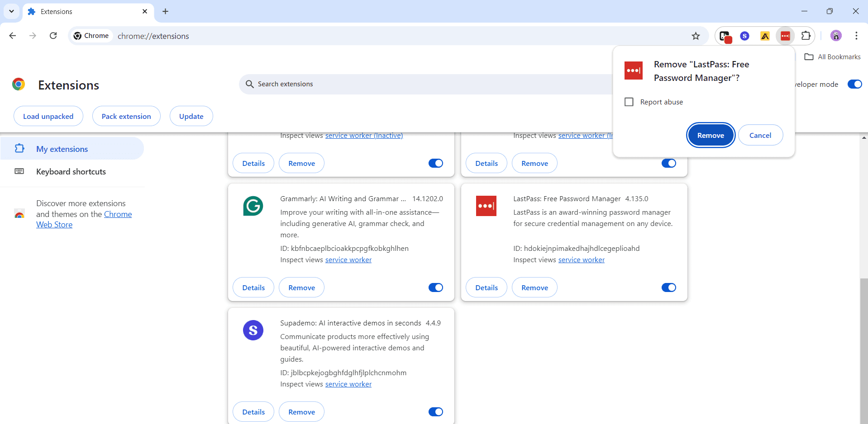Image resolution: width=868 pixels, height=424 pixels.
Task: Open the Supademo extension from the toolbar
Action: (x=744, y=36)
